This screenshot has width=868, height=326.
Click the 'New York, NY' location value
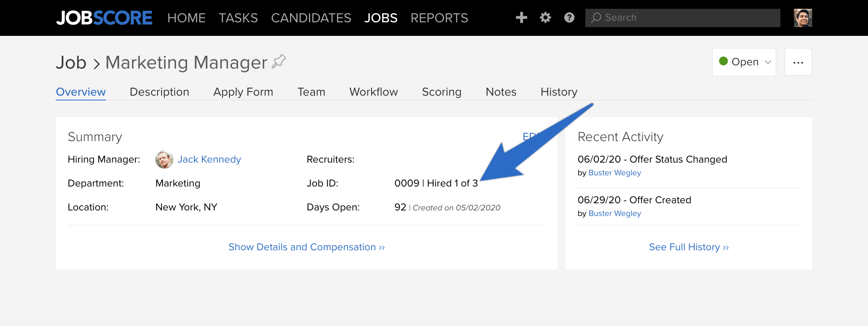click(186, 207)
